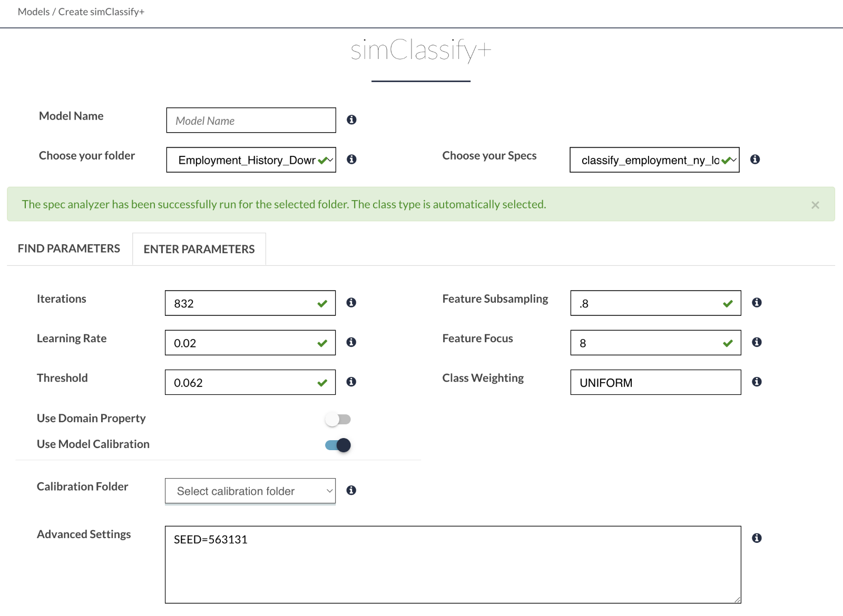The width and height of the screenshot is (843, 616).
Task: View info for Advanced Settings
Action: pos(757,538)
